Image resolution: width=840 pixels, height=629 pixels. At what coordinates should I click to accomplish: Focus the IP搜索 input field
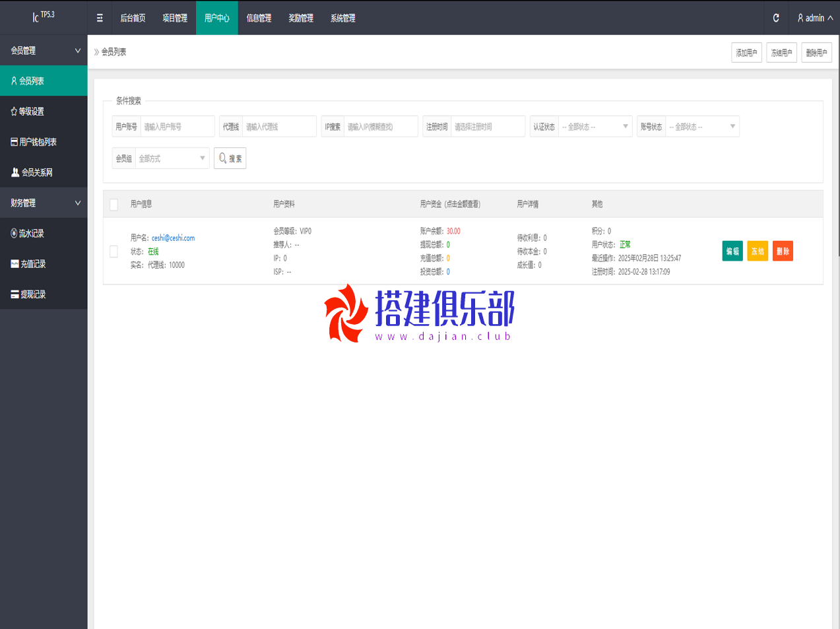tap(381, 127)
